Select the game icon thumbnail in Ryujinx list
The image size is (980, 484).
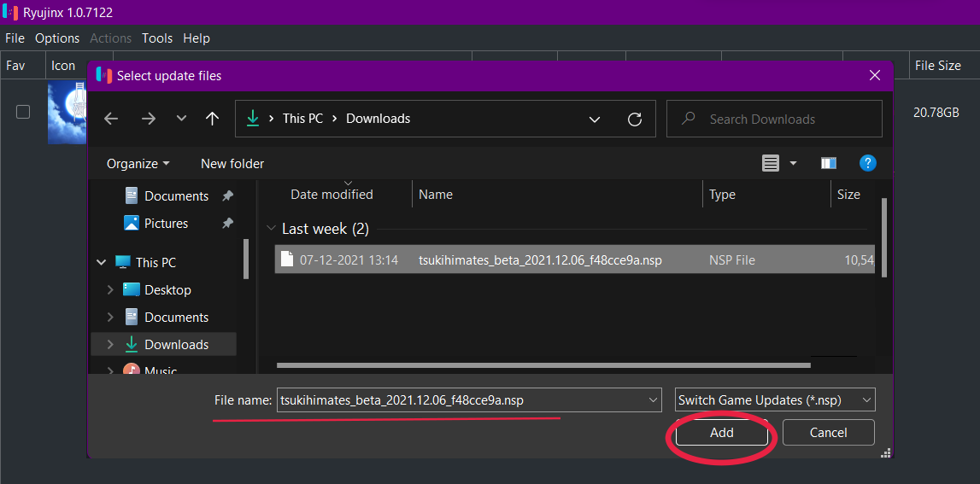tap(67, 113)
